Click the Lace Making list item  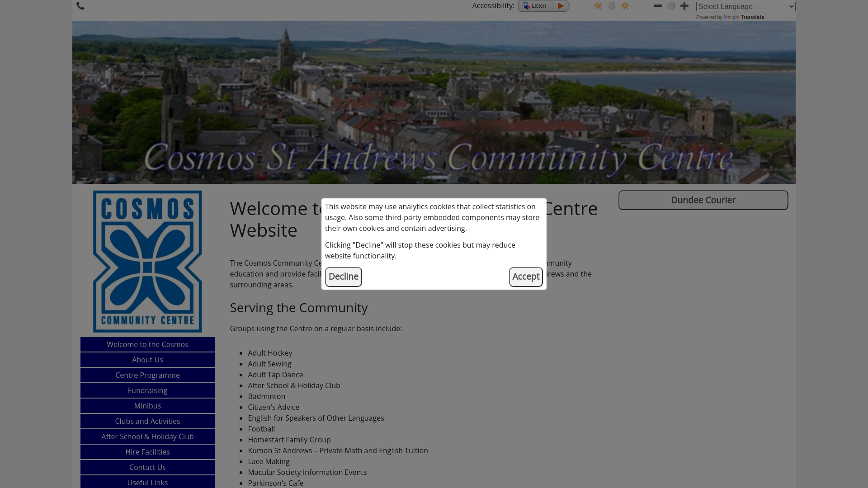point(269,461)
